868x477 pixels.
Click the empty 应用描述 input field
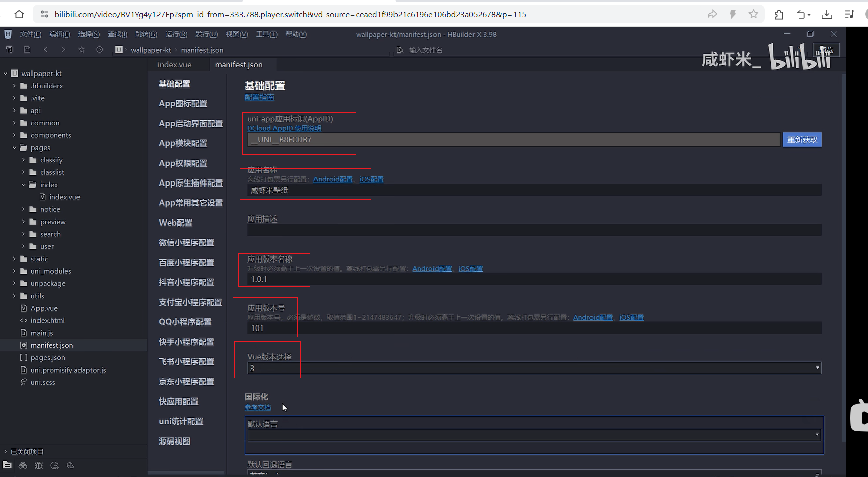[534, 230]
